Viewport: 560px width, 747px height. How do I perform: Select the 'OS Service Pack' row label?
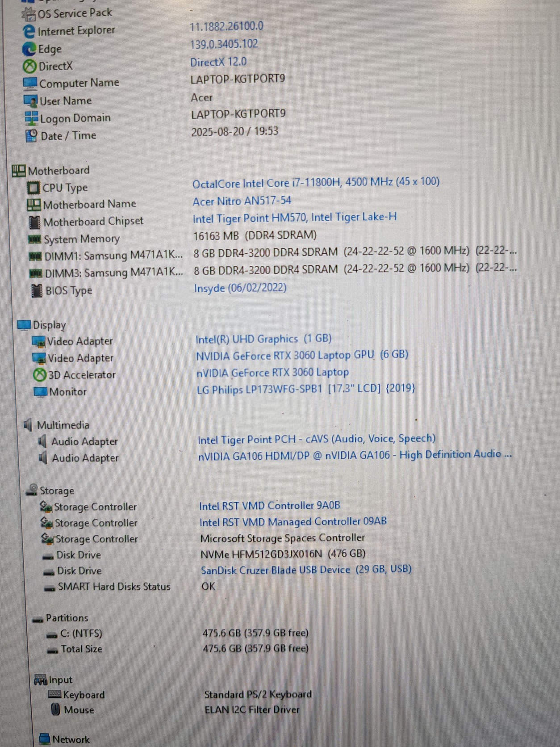click(x=75, y=13)
